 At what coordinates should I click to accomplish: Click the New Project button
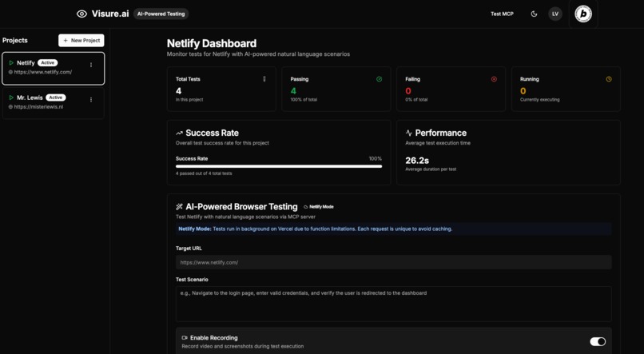[x=81, y=41]
